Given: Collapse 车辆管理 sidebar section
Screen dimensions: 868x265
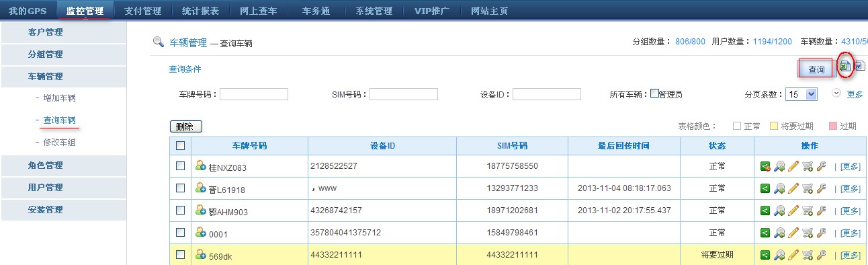Looking at the screenshot, I should click(x=63, y=77).
